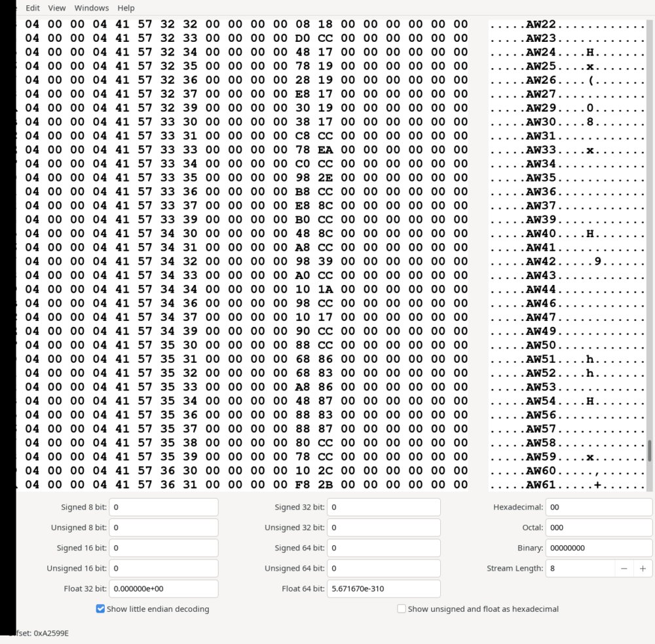Open the Help menu
This screenshot has width=655, height=644.
(126, 8)
